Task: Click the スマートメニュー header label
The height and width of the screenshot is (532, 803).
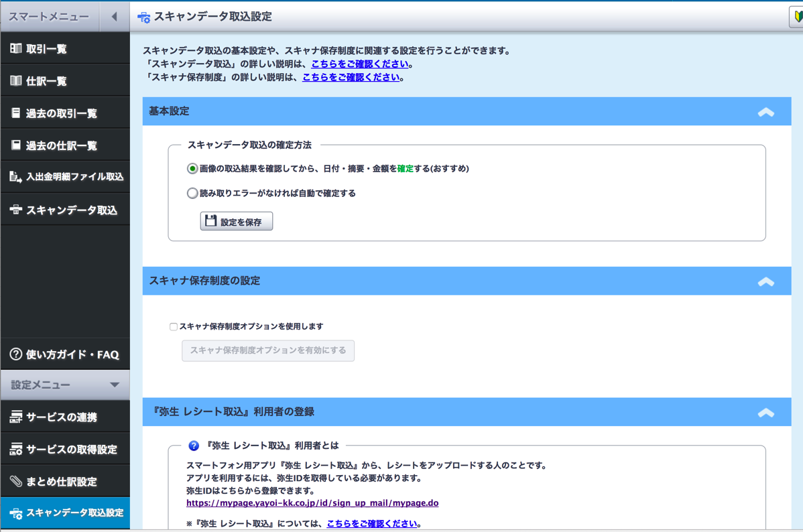Action: 49,16
